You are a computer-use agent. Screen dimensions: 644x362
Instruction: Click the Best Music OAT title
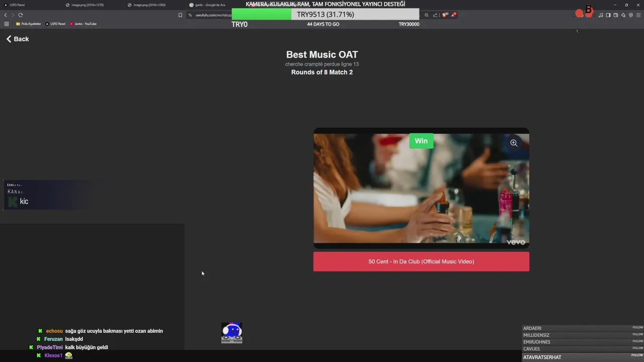click(x=322, y=55)
